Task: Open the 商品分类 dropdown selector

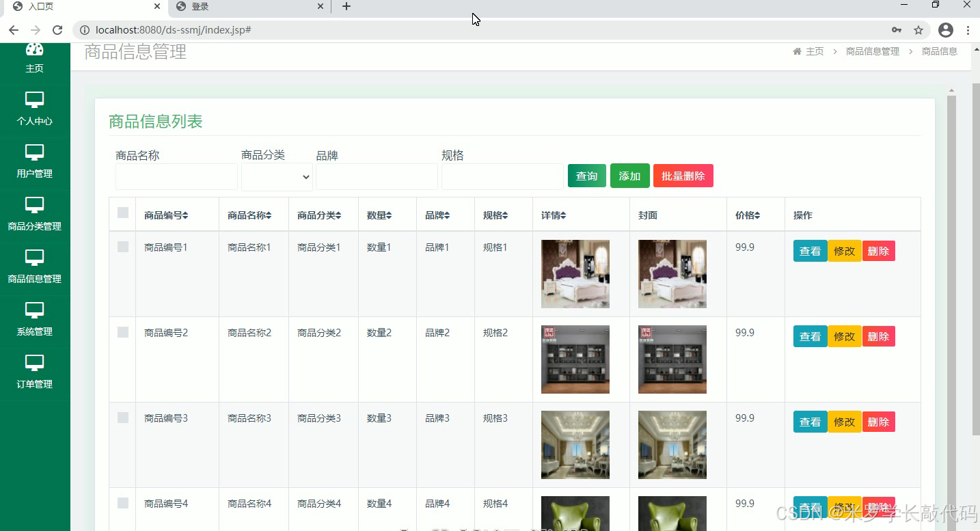Action: [276, 176]
